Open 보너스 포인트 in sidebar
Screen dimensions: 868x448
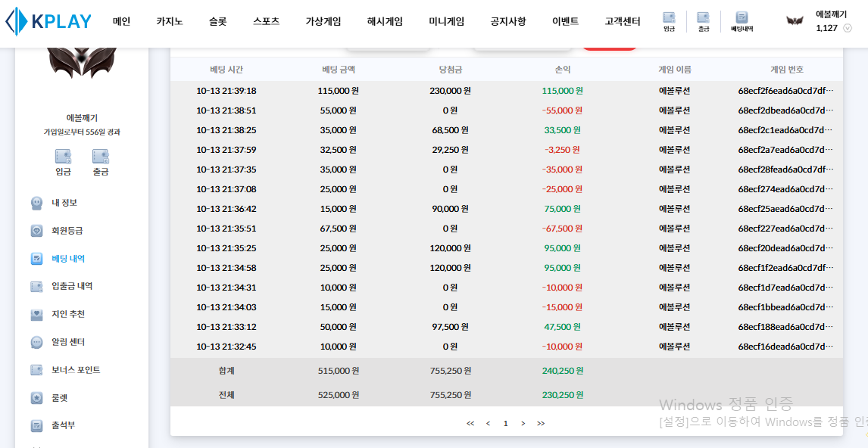pyautogui.click(x=75, y=370)
